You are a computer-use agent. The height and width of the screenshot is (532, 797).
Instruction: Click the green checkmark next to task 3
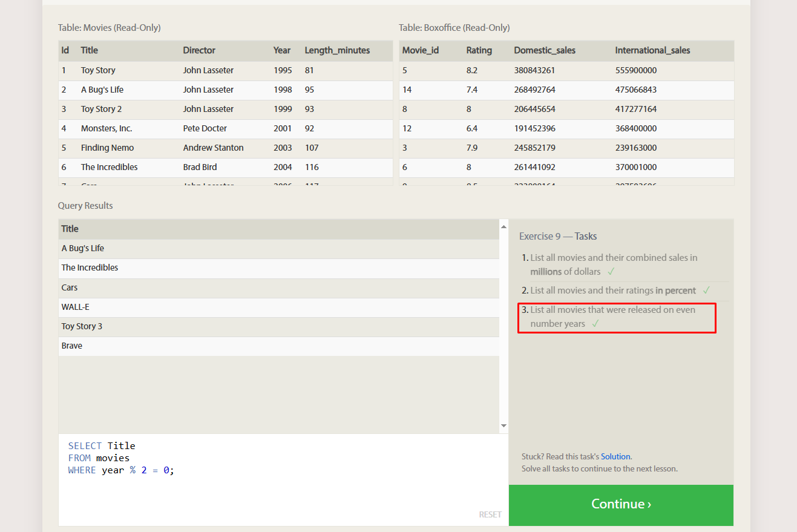pyautogui.click(x=595, y=324)
